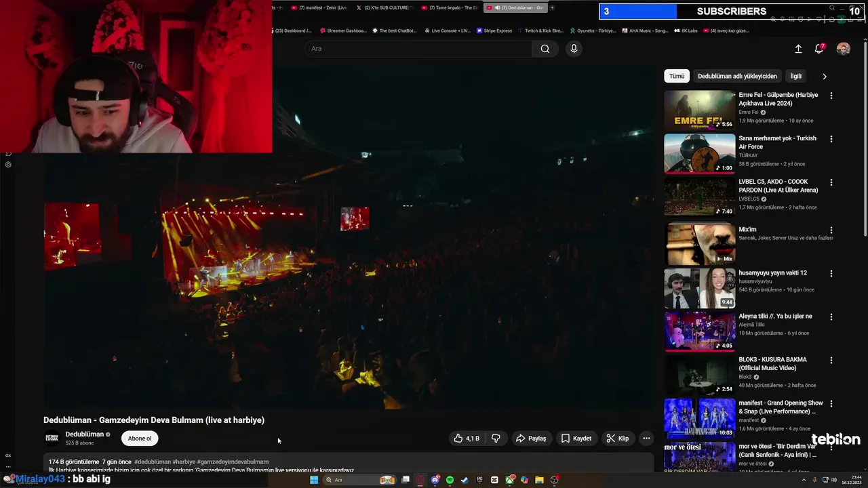868x488 pixels.
Task: Subscribe with Abone ol button
Action: pos(140,439)
